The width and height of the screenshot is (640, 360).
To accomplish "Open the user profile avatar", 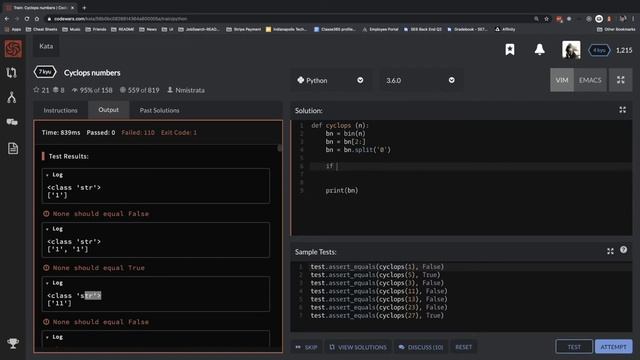I will click(x=571, y=50).
